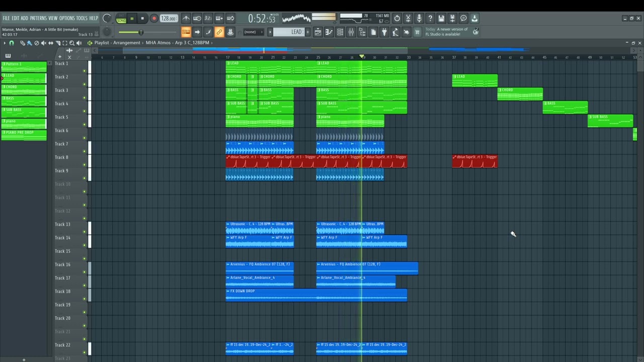Open the project picker page icon
The width and height of the screenshot is (644, 362).
point(373,32)
